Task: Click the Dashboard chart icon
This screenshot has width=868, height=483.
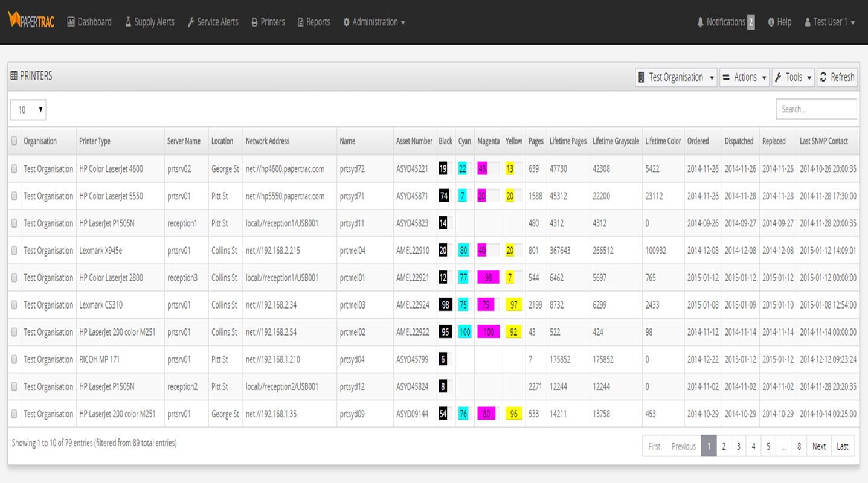Action: pos(71,22)
